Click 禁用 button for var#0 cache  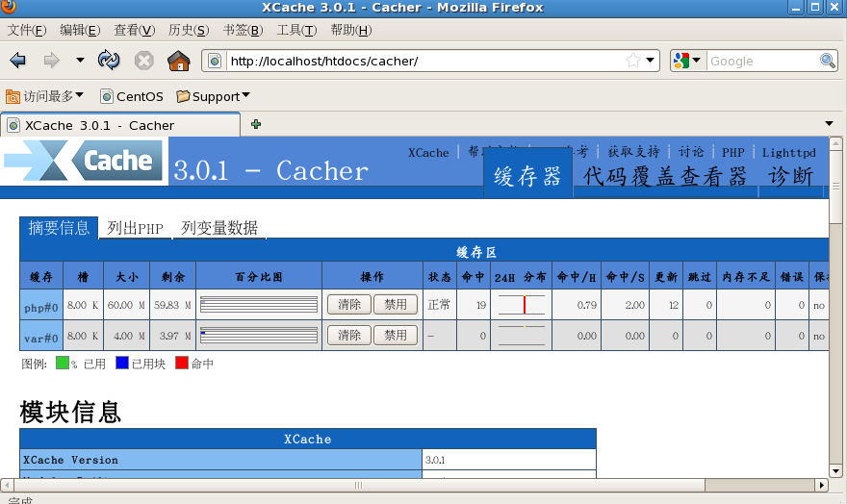pyautogui.click(x=396, y=335)
